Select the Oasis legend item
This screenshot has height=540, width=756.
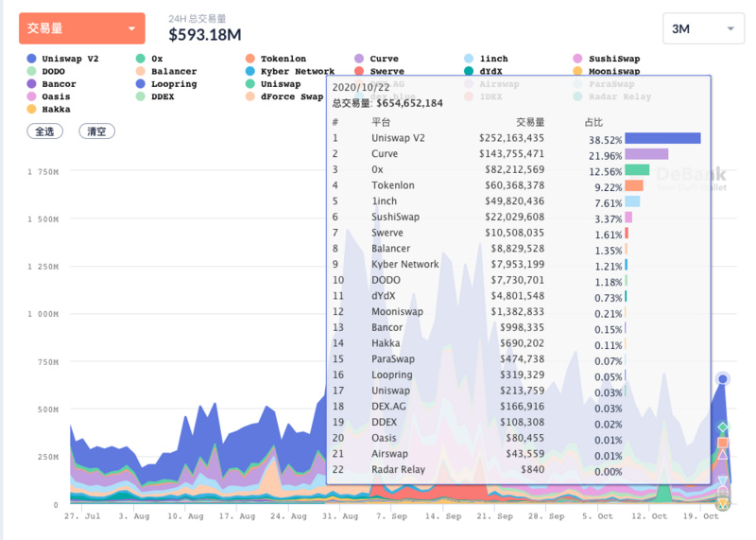click(x=56, y=96)
